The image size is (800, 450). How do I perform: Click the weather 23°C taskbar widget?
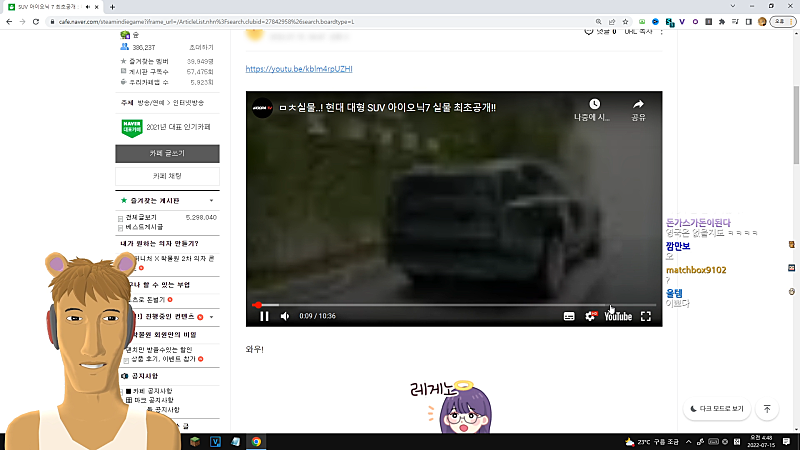653,442
